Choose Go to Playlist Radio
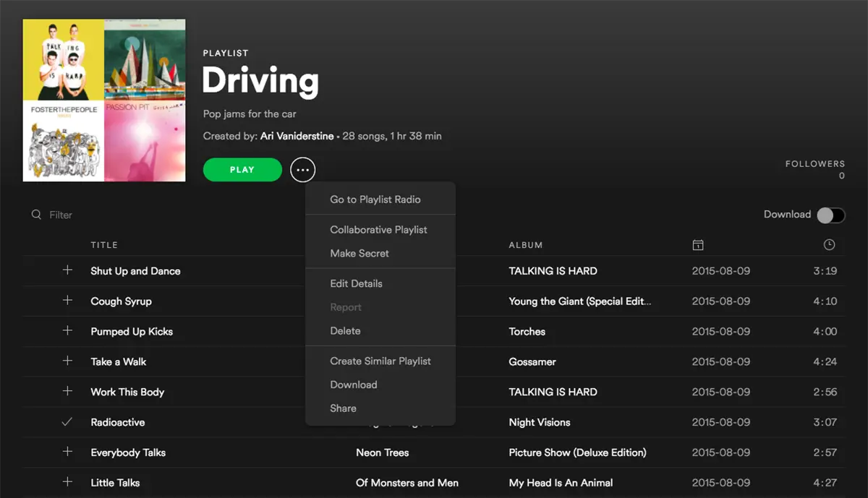Viewport: 868px width, 498px height. point(375,199)
